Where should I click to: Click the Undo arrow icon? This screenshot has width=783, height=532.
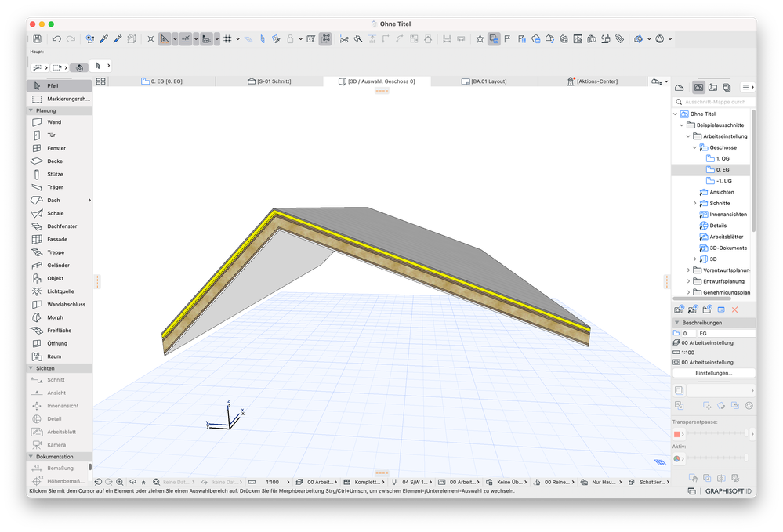click(x=56, y=38)
